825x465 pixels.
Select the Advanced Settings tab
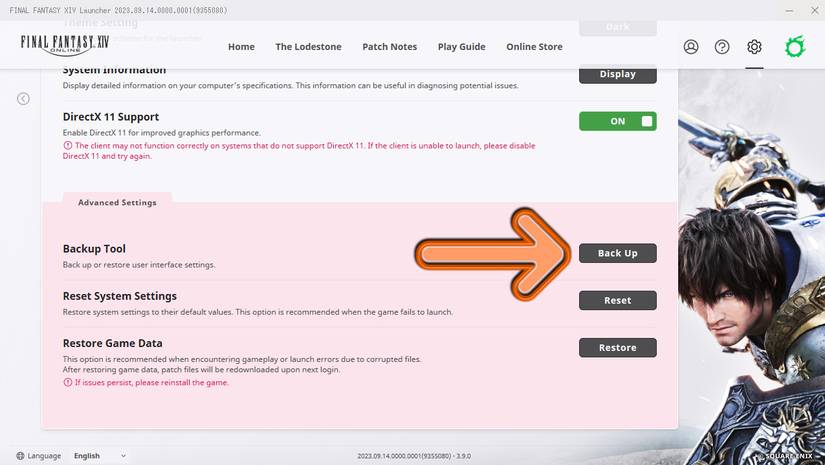coord(117,202)
